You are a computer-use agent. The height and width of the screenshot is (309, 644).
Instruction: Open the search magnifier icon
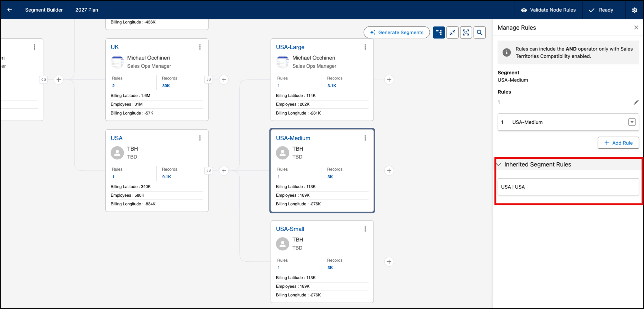(479, 33)
